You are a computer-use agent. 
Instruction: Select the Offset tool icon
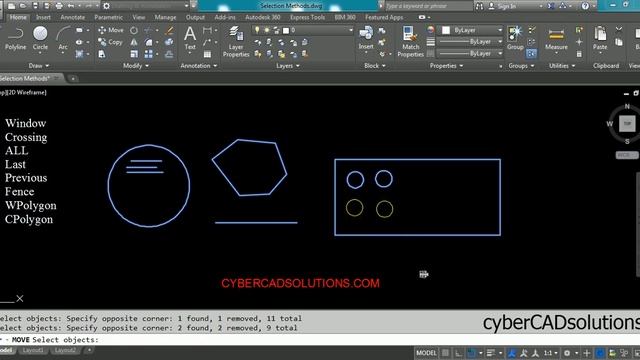(x=169, y=54)
